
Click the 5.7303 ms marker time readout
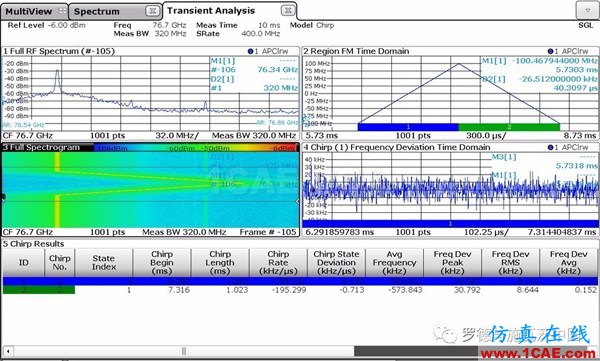tap(576, 70)
